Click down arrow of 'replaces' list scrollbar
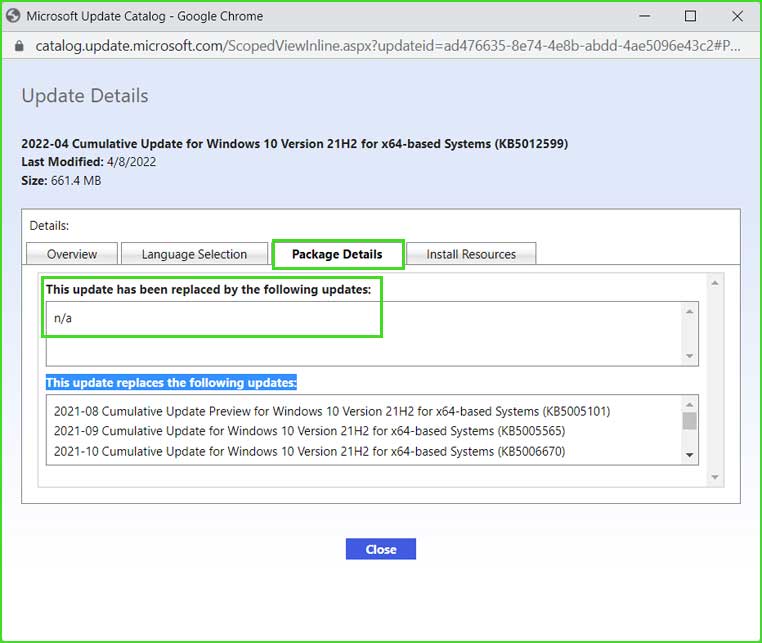Viewport: 762px width, 643px height. (690, 455)
